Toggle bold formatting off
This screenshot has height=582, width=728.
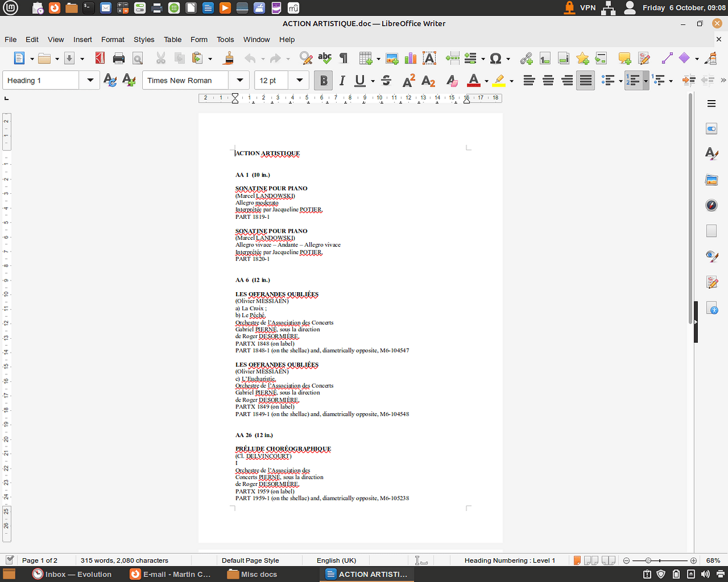click(323, 80)
